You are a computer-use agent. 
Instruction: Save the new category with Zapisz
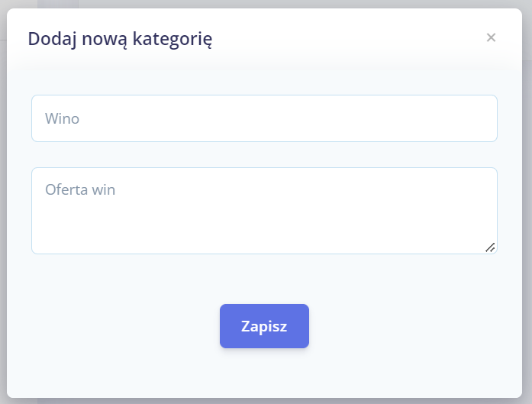coord(264,326)
